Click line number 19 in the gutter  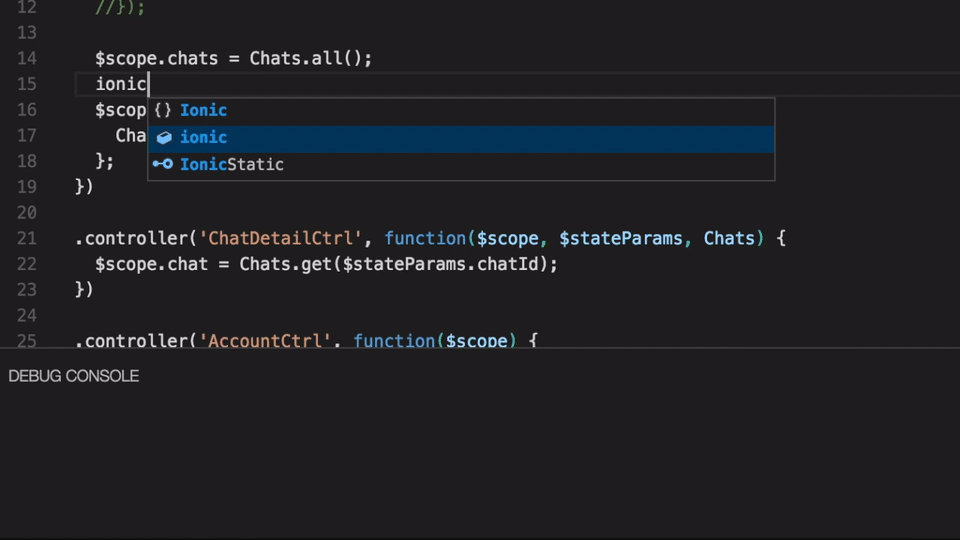[27, 187]
